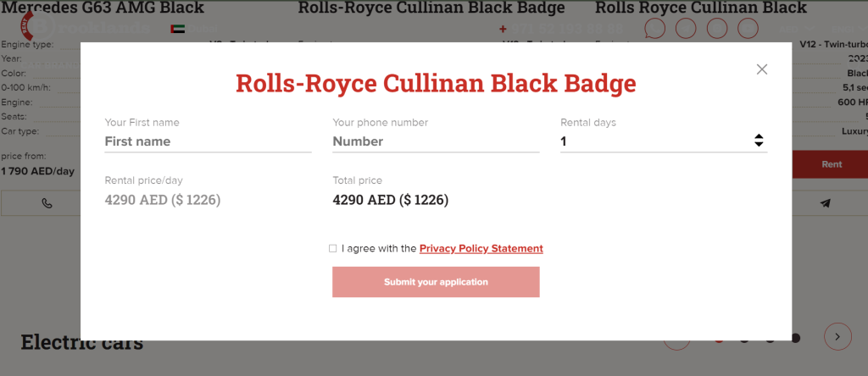Click the phone call icon under Mercedes G63
The image size is (868, 376).
[x=47, y=203]
